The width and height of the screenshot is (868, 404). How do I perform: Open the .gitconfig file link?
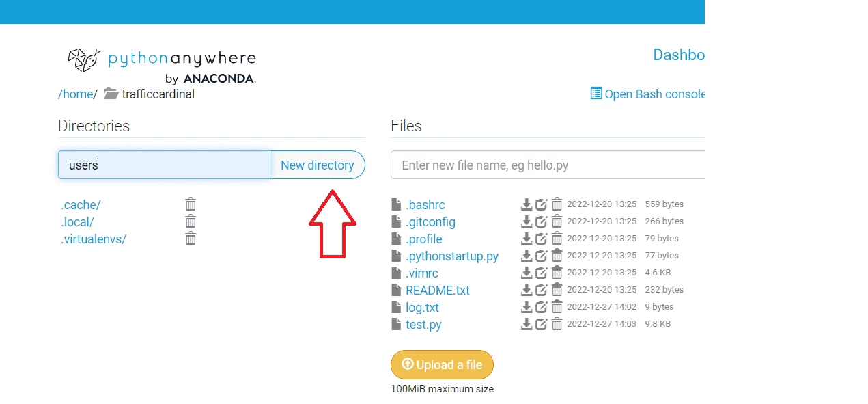[x=430, y=222]
